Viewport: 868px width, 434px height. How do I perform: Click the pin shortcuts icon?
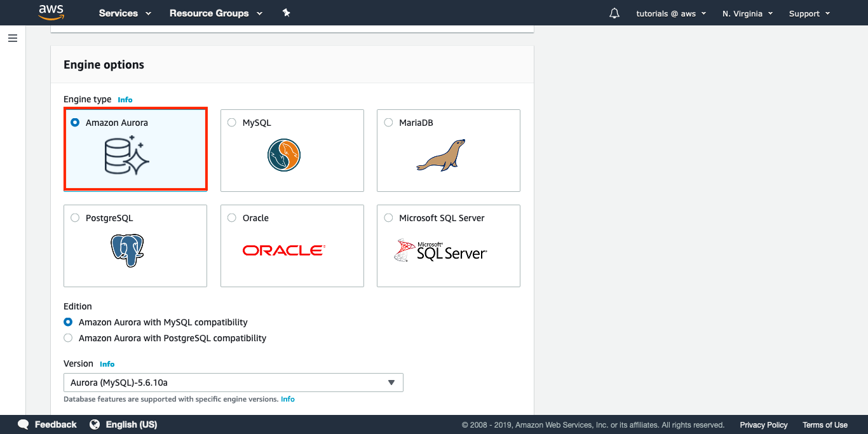tap(287, 13)
